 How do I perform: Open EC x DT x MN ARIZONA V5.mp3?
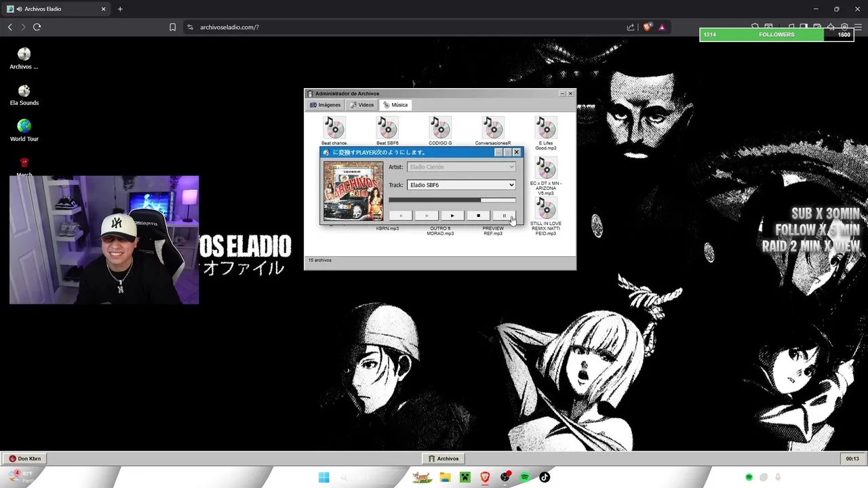546,176
